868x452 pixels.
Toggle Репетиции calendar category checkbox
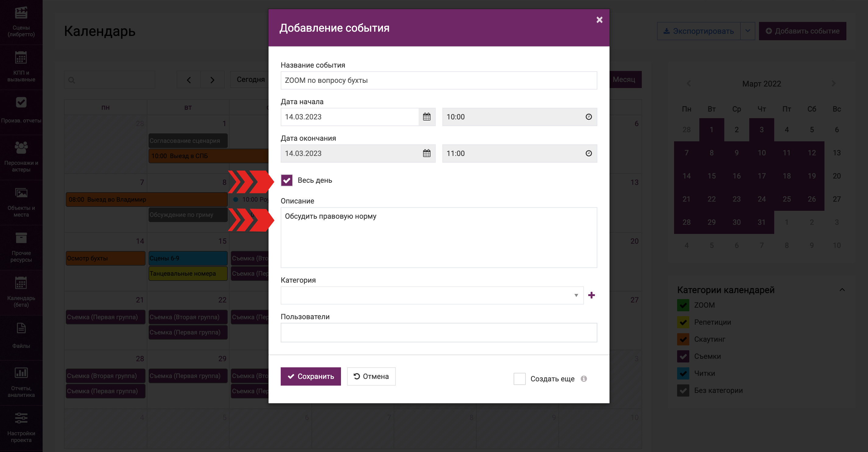coord(683,322)
